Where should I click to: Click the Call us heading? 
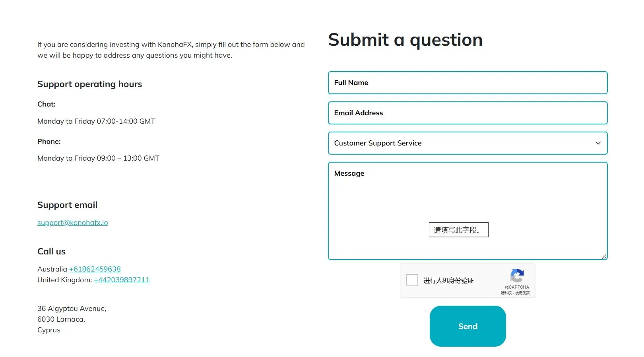(x=51, y=252)
